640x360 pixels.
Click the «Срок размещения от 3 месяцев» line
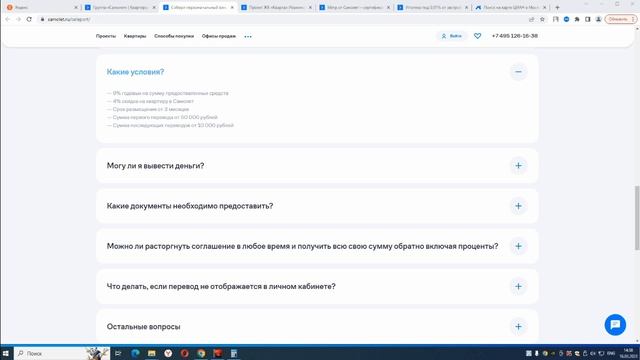[148, 109]
